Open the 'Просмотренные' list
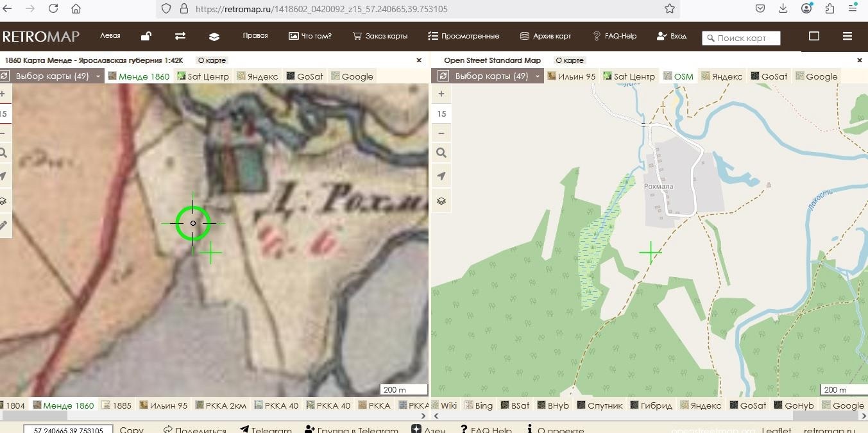This screenshot has height=433, width=868. (x=463, y=36)
